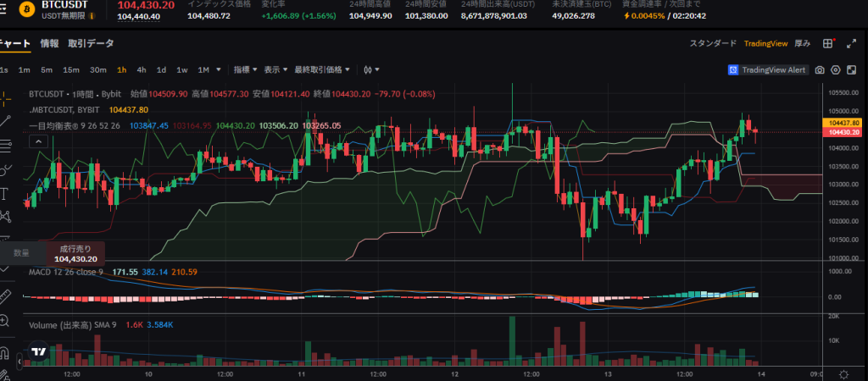The image size is (868, 381).
Task: Select the Text tool in drawing sidebar
Action: coord(5,193)
